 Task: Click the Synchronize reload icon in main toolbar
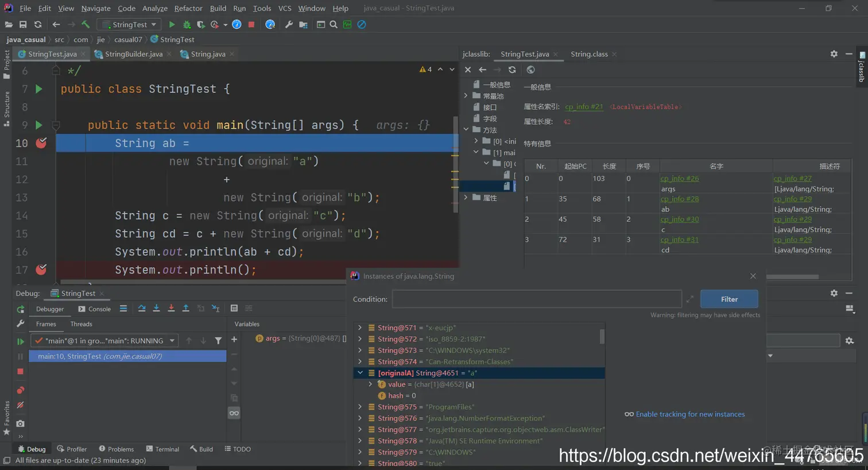click(x=38, y=25)
